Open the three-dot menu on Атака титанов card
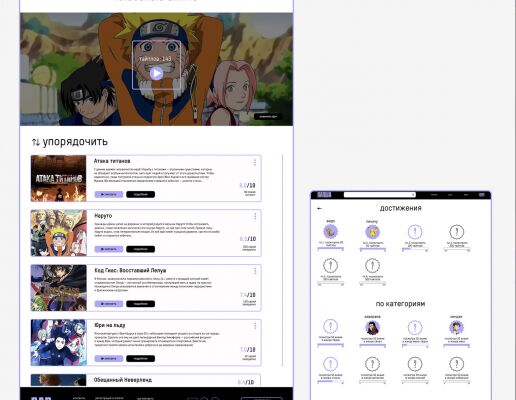The width and height of the screenshot is (516, 400). tap(255, 162)
